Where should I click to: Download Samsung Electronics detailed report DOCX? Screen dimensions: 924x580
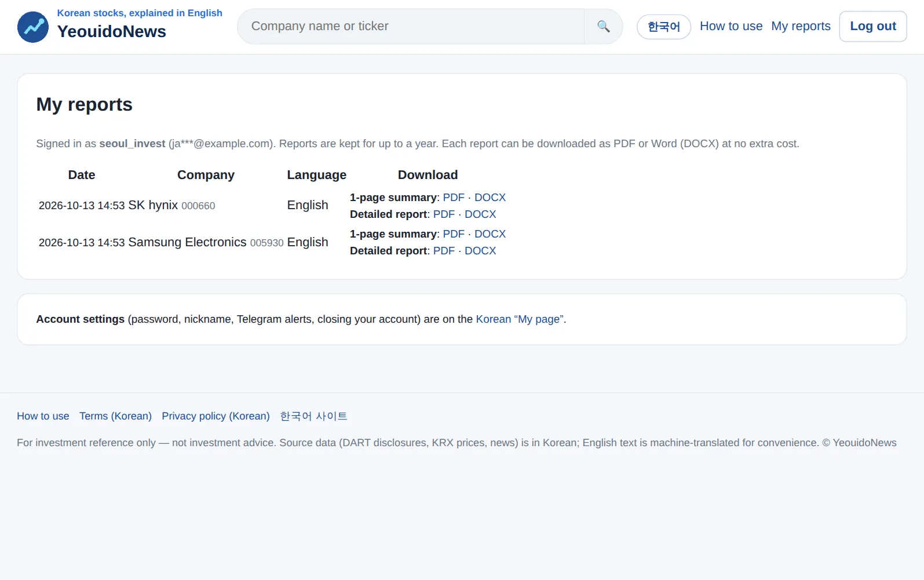pos(480,251)
